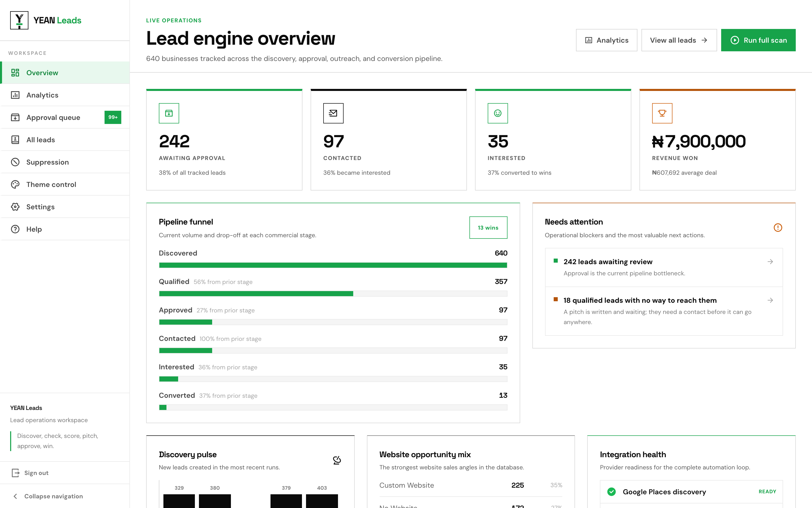Click the YEAN Leads logo icon
812x508 pixels.
tap(19, 20)
